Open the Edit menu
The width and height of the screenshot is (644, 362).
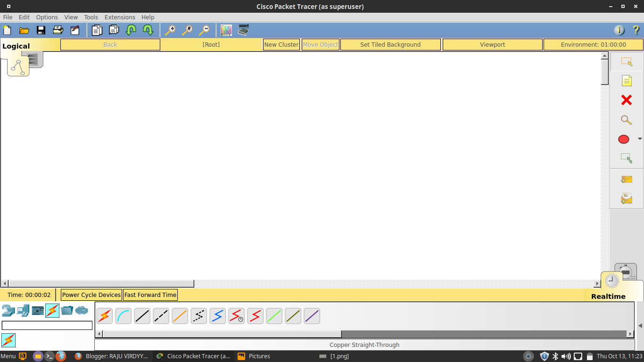pyautogui.click(x=24, y=17)
